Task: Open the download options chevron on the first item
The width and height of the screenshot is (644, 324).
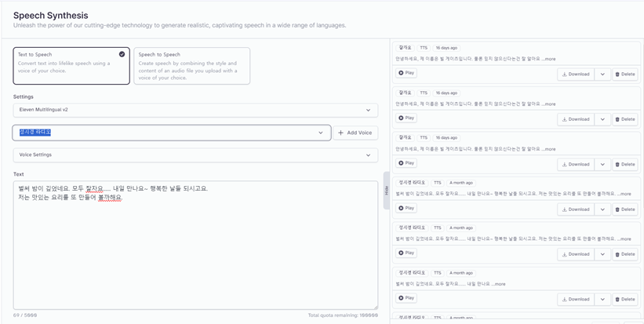Action: (602, 75)
